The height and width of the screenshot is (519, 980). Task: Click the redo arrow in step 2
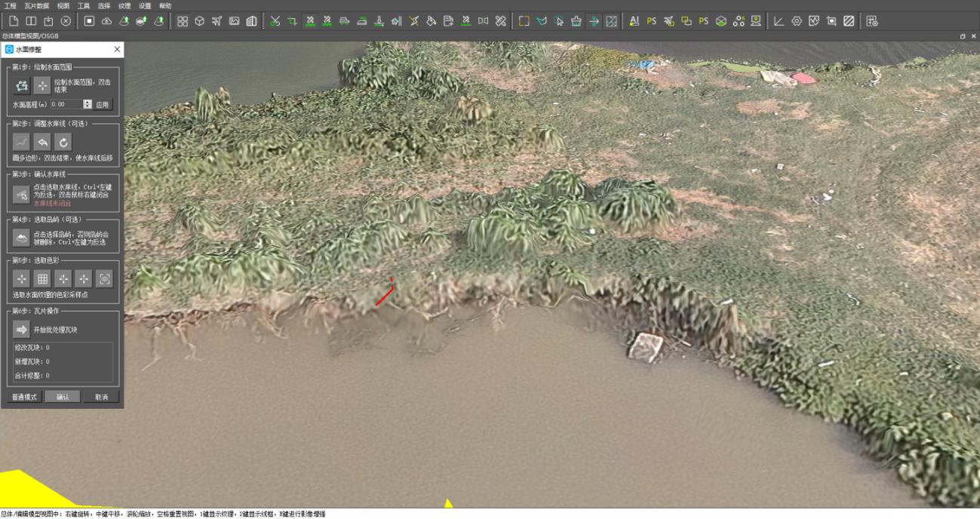(63, 141)
